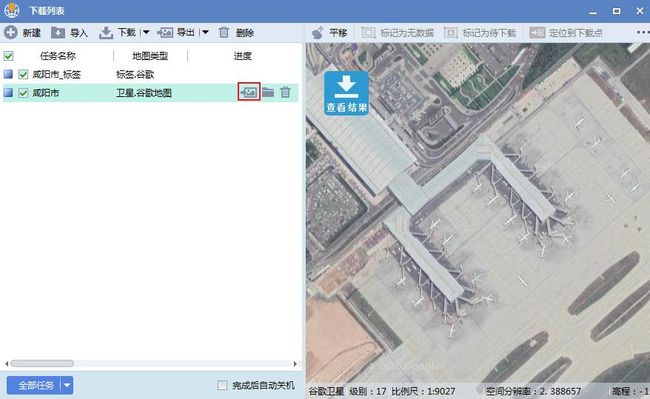Expand the 导出 dropdown arrow

coord(205,32)
